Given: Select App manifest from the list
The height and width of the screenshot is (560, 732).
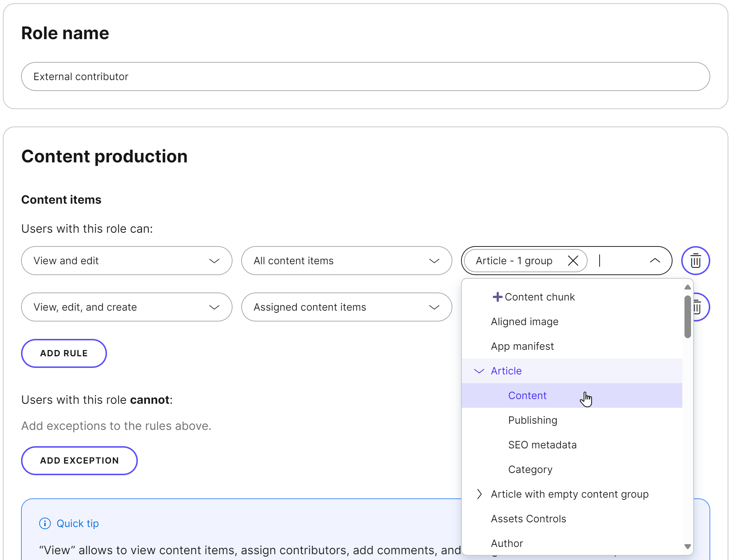Looking at the screenshot, I should (x=522, y=346).
